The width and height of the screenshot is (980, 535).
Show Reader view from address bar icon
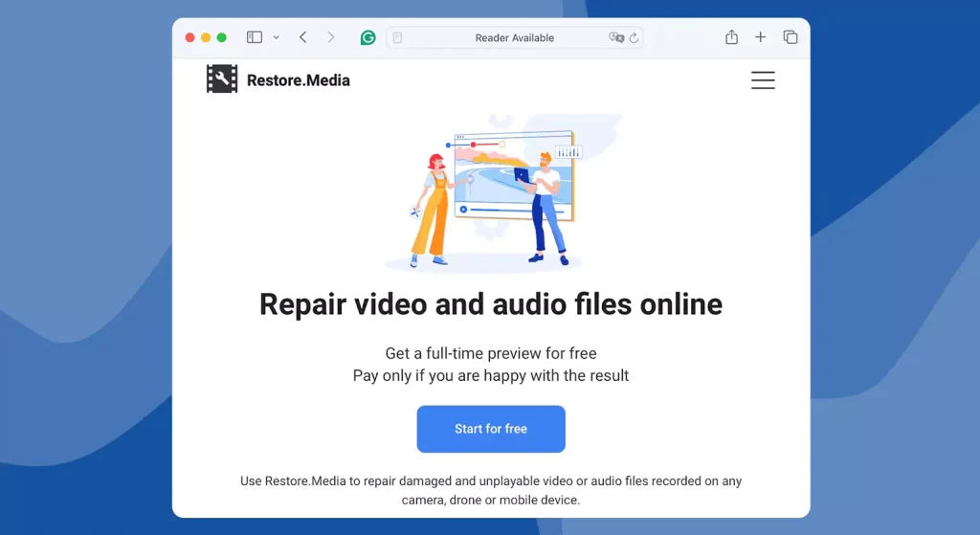tap(398, 37)
